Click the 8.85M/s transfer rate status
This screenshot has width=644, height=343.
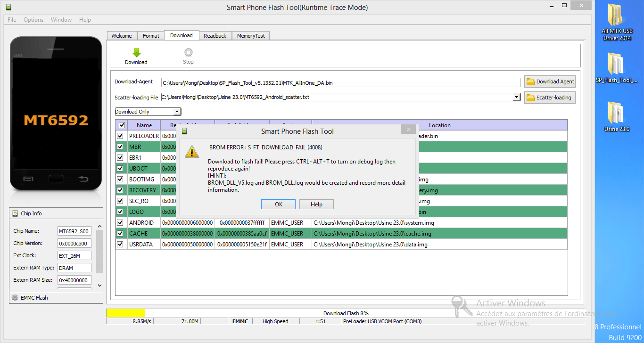(130, 321)
